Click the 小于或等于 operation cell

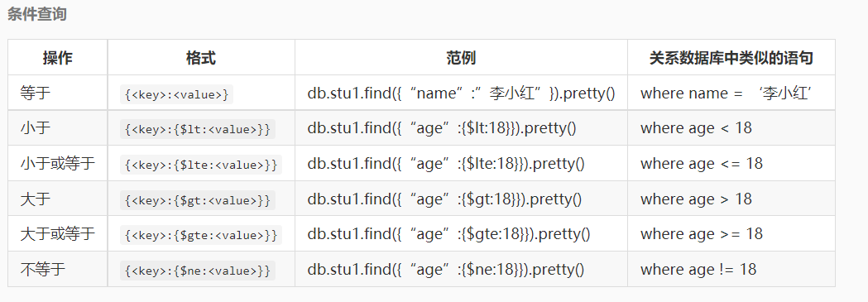point(58,163)
